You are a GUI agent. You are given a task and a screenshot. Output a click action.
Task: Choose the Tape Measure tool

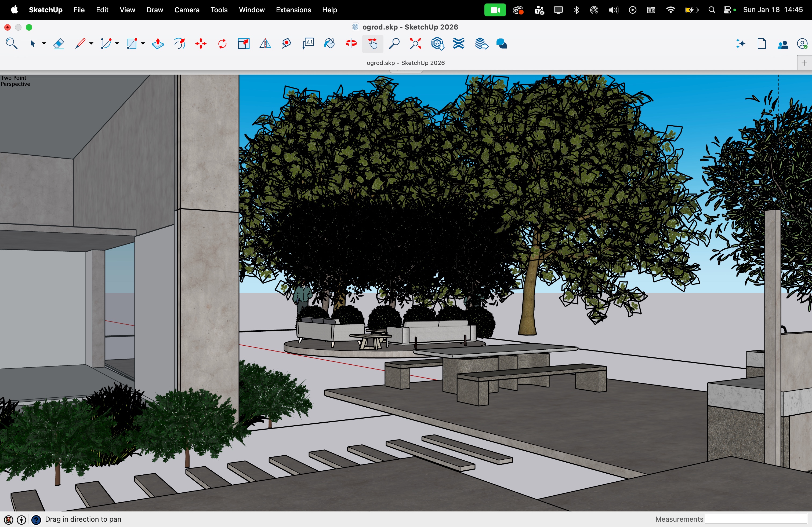[287, 44]
